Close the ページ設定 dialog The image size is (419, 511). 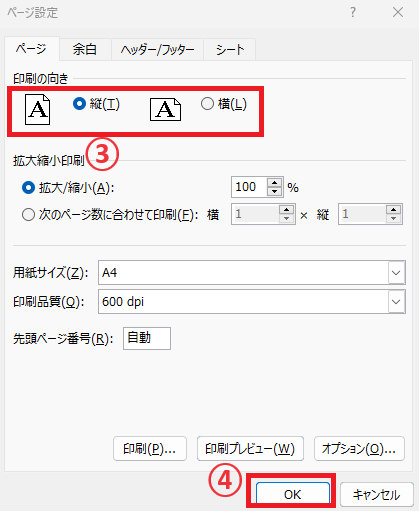click(398, 13)
